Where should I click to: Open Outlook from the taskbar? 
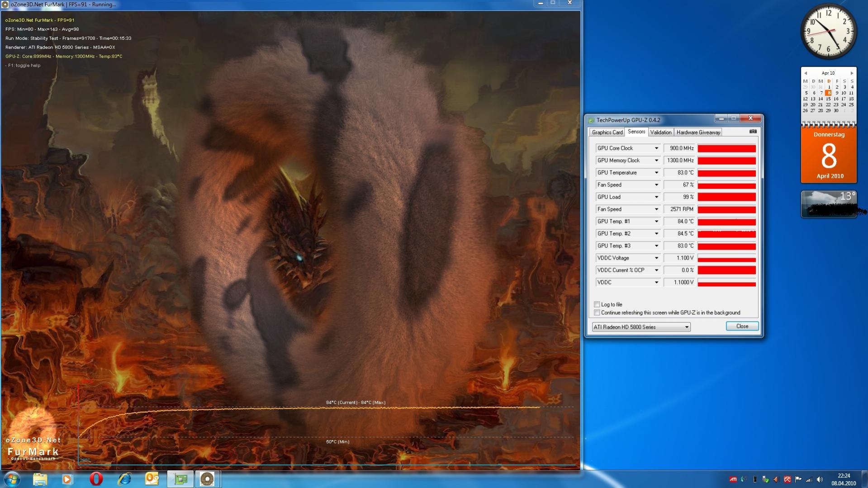coord(152,479)
